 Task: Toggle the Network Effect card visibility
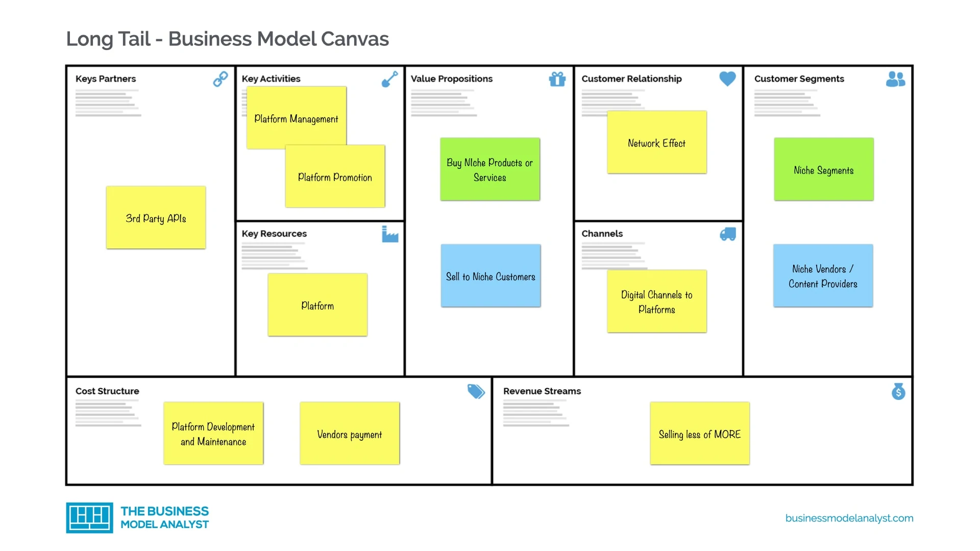(657, 142)
